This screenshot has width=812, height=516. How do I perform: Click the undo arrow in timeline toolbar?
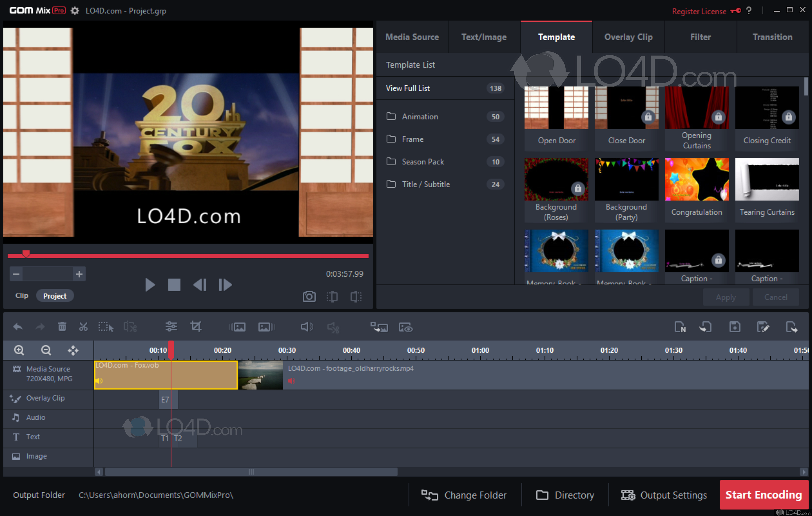18,327
